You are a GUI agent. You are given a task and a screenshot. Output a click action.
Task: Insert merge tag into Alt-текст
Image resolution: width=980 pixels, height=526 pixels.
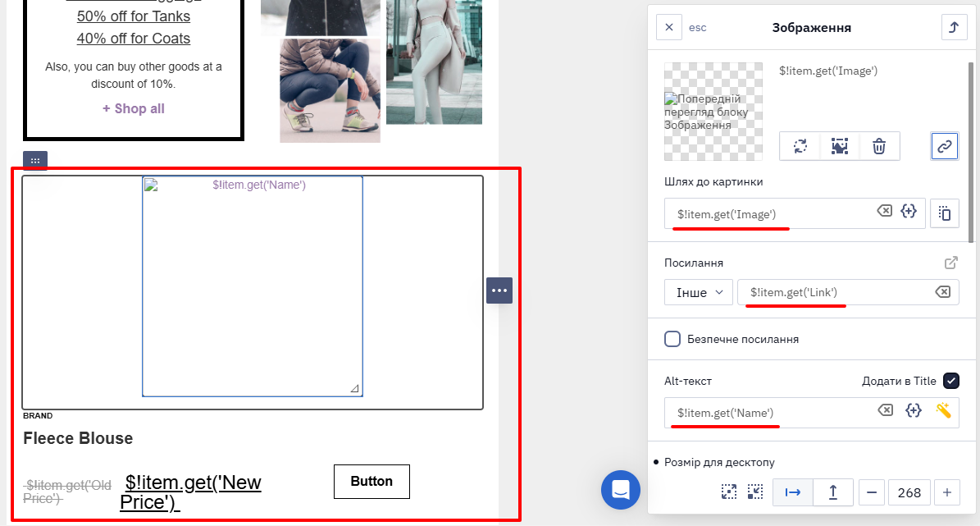(x=913, y=410)
